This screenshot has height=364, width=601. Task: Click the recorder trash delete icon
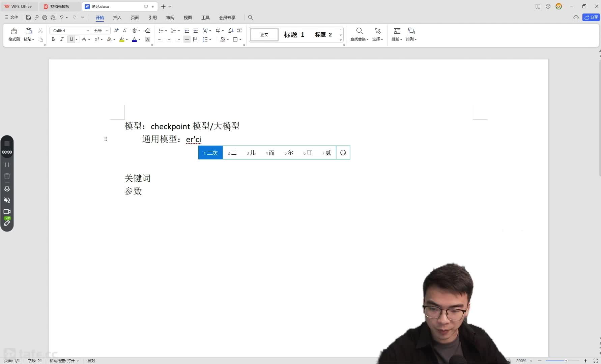[7, 176]
